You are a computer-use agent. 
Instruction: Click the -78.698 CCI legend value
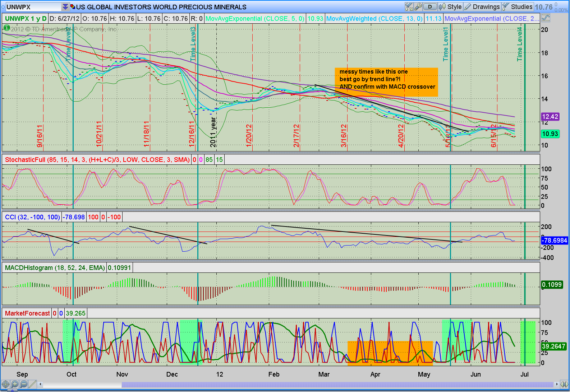tap(74, 217)
